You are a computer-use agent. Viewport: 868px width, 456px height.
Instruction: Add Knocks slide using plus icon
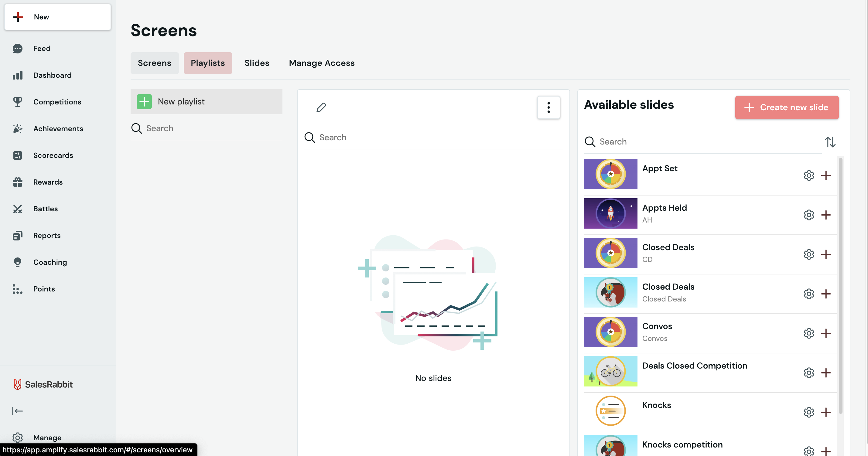point(825,412)
